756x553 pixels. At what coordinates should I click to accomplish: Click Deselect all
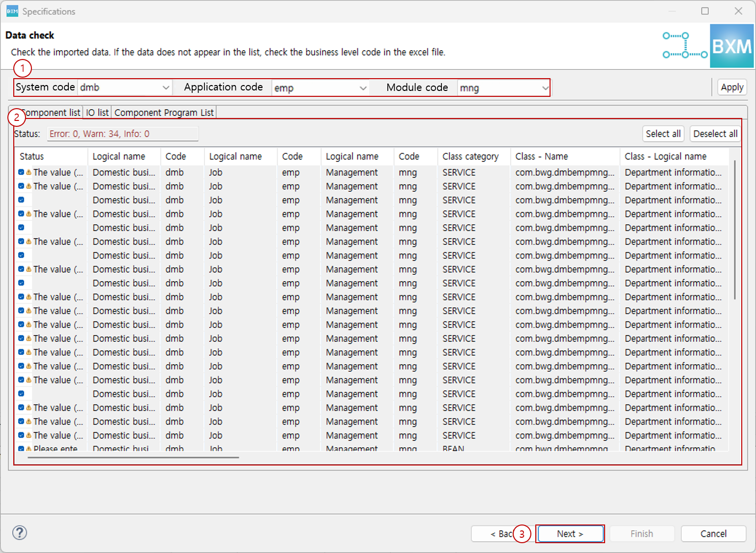(715, 133)
